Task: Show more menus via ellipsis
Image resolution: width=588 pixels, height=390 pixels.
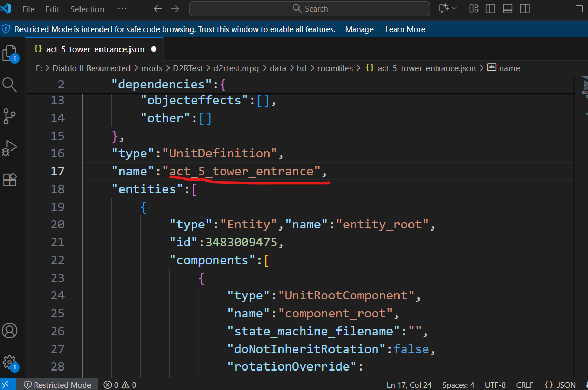Action: click(122, 8)
